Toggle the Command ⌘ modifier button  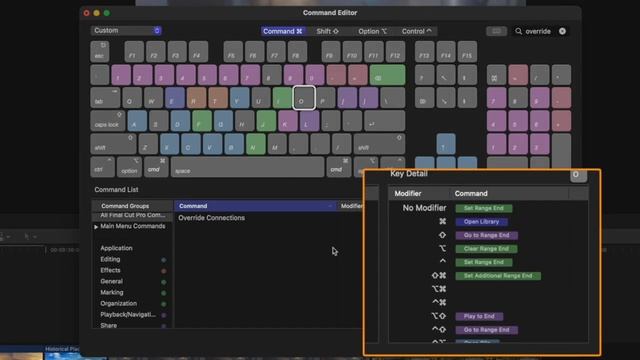tap(283, 31)
